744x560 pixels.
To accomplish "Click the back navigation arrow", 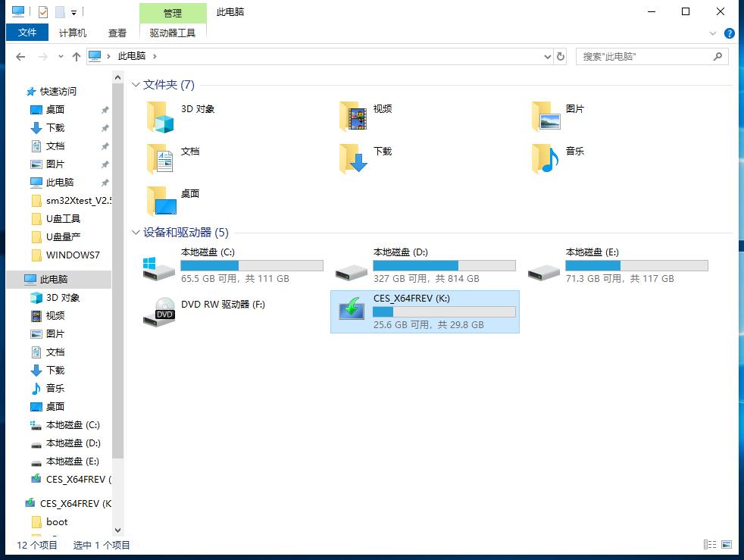I will (20, 56).
